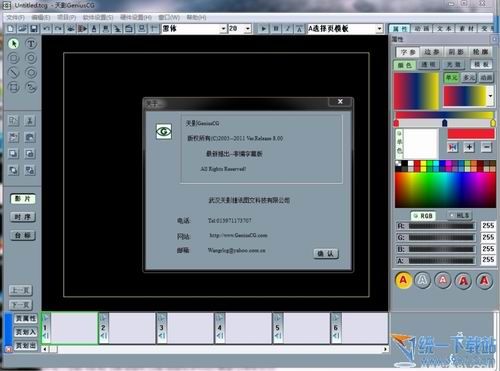500x371 pixels.
Task: Open the A选择页模板 template dropdown
Action: coord(379,29)
